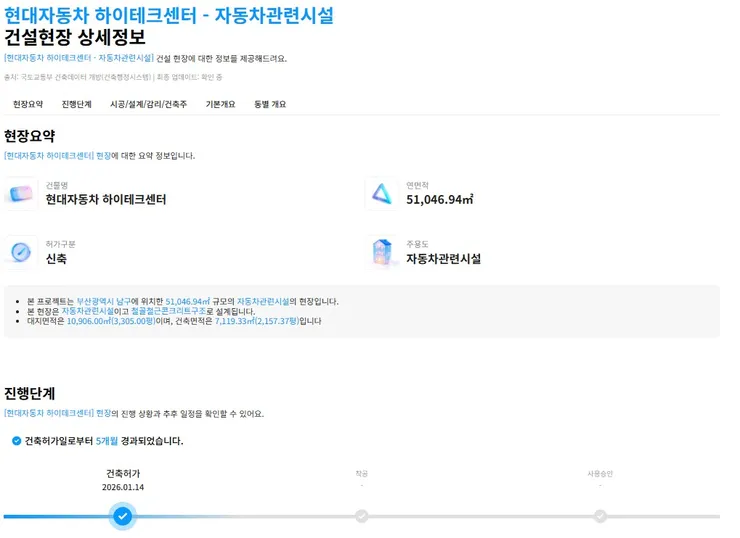Click the 철골철근콘크리트구조 structure link

click(x=168, y=311)
